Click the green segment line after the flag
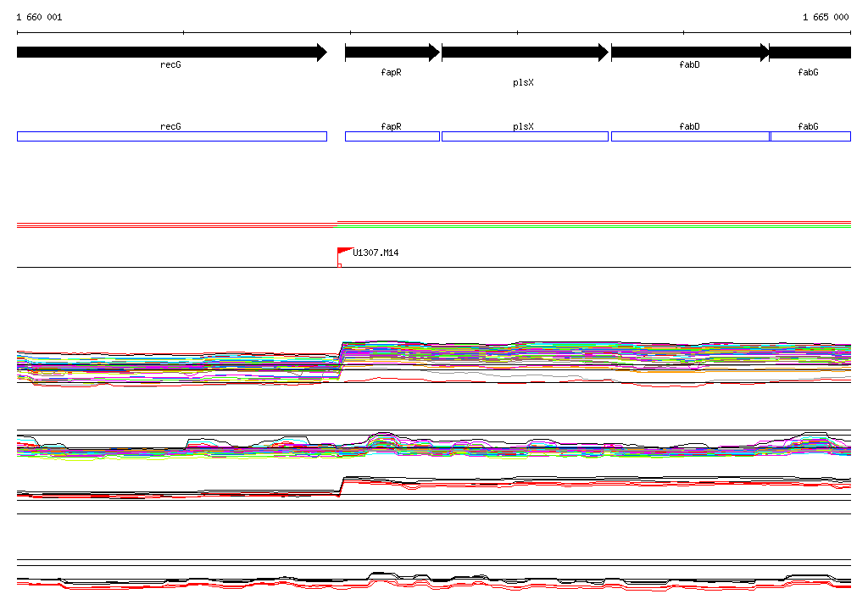This screenshot has height=605, width=868. tap(594, 226)
